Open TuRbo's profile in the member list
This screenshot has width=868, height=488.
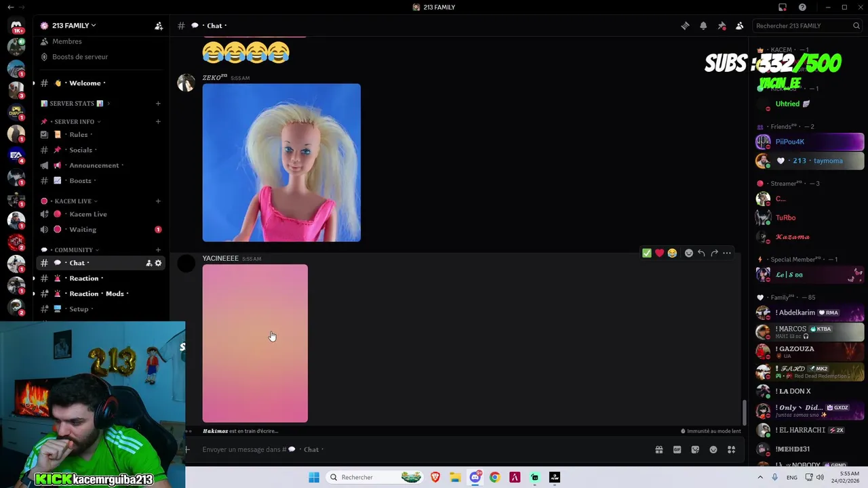coord(810,218)
